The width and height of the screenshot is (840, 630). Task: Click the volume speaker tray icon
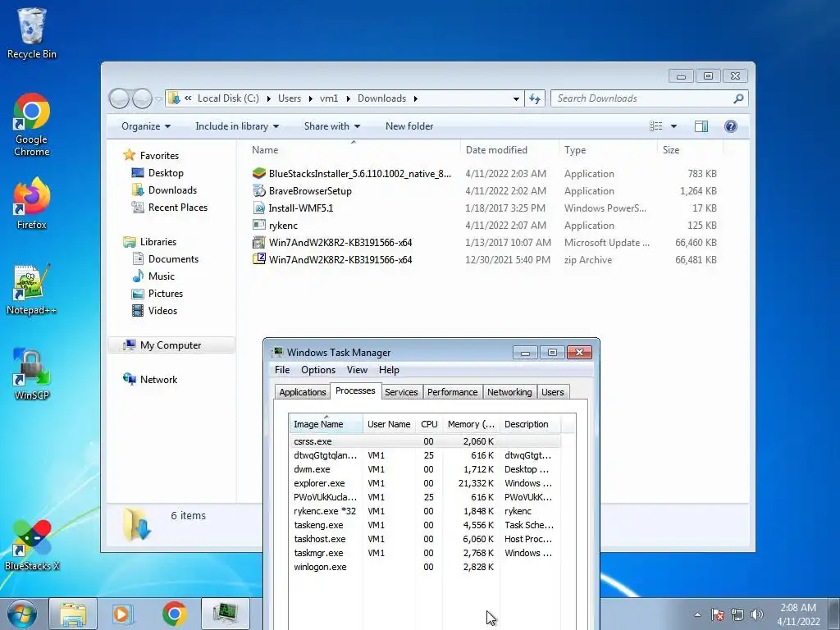757,614
